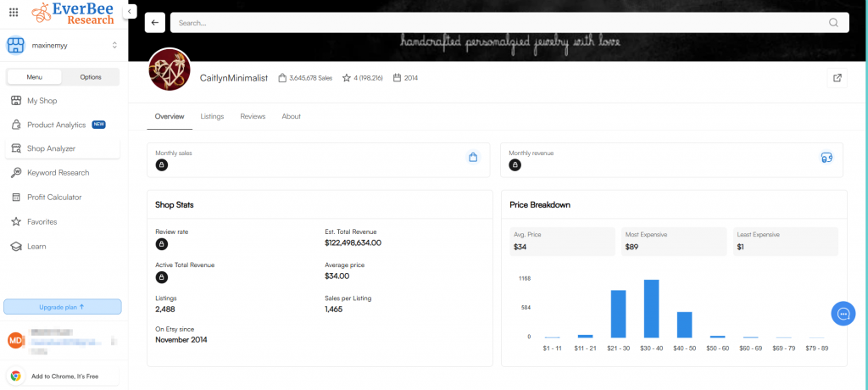Open shop in new tab via external link icon
The width and height of the screenshot is (868, 390).
click(x=837, y=78)
